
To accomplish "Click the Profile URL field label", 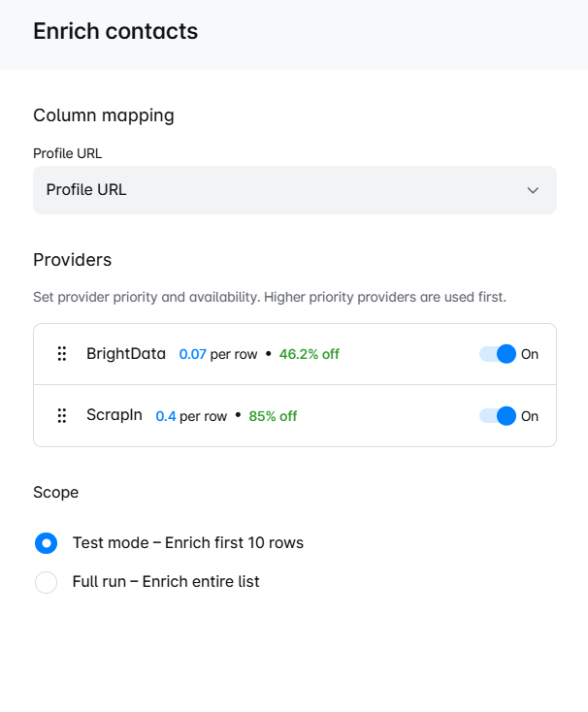I will point(68,153).
